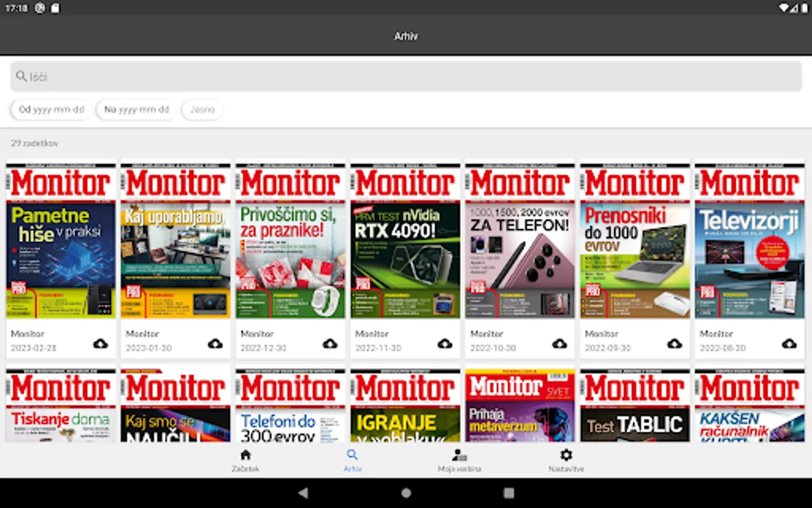Open the 'Tiskanje doma' Monitor cover

61,405
